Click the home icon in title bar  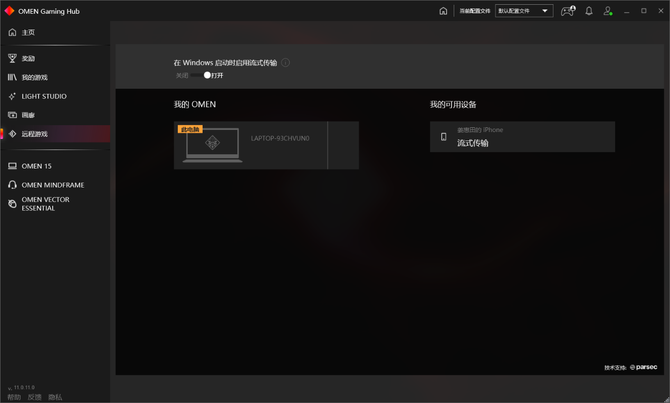point(443,11)
